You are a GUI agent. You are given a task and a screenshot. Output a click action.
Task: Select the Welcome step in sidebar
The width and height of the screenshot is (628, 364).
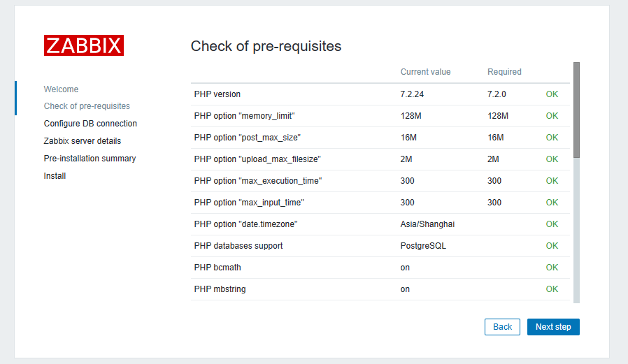tap(61, 89)
